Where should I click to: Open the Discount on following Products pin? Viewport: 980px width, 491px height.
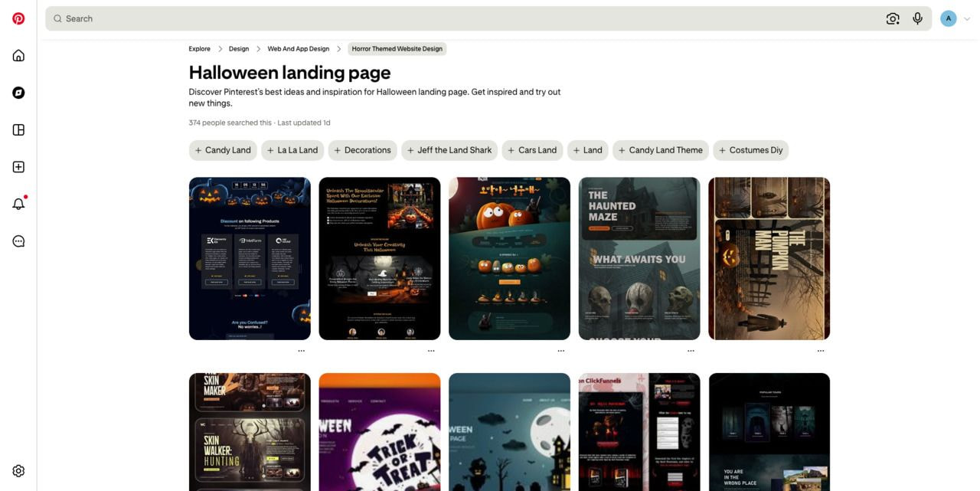[250, 259]
